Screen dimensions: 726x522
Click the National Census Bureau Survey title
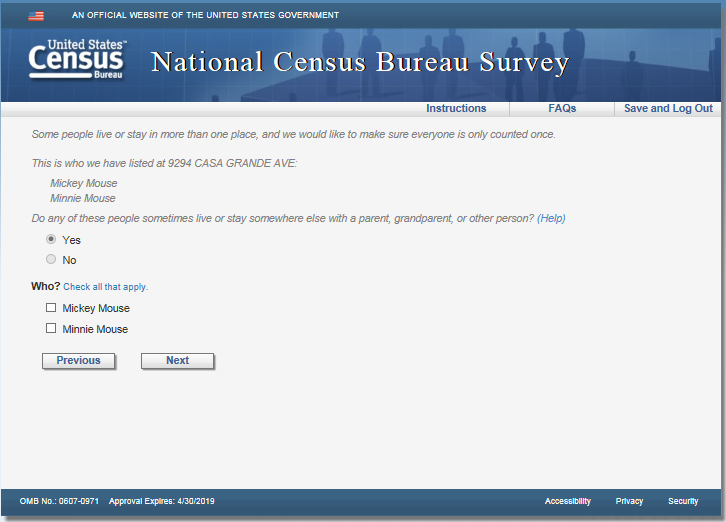click(360, 62)
